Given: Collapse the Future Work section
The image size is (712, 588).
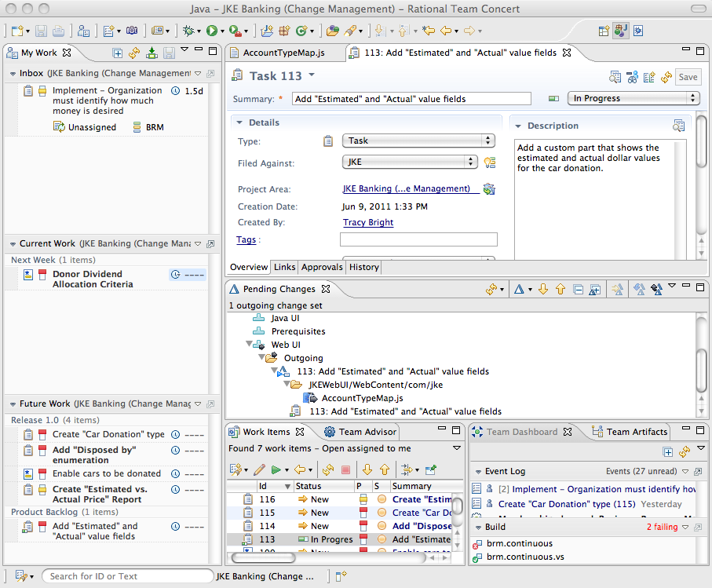Looking at the screenshot, I should coord(13,404).
